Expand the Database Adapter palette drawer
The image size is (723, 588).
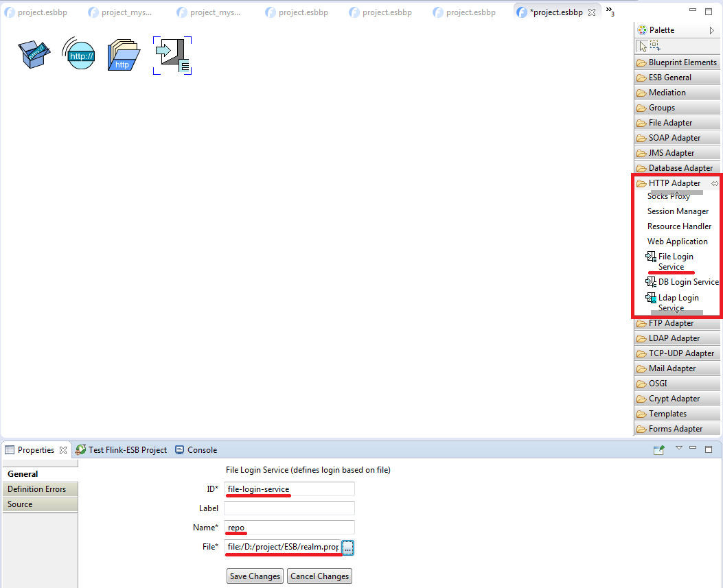click(680, 168)
